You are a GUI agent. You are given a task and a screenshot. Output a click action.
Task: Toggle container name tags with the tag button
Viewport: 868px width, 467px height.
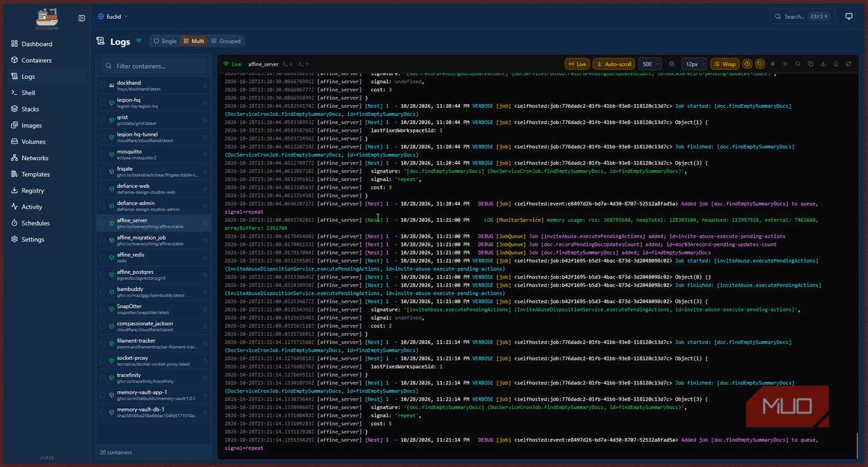coord(760,64)
